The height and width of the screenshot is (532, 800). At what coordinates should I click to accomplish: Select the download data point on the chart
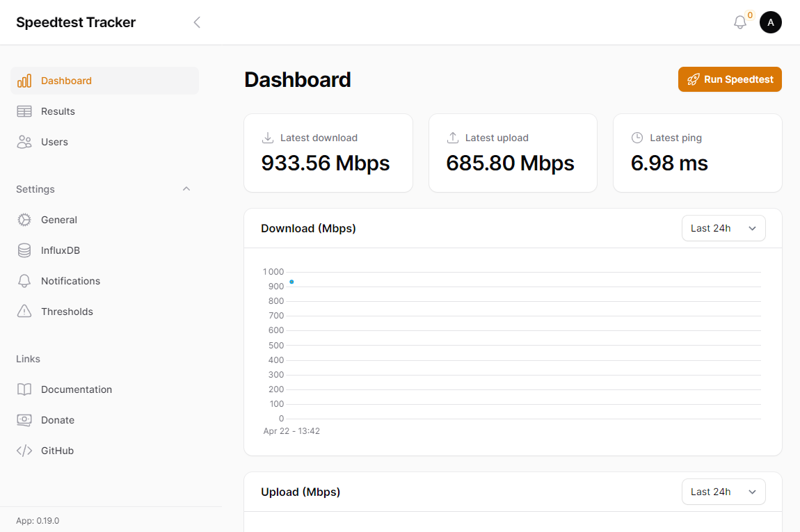[291, 281]
